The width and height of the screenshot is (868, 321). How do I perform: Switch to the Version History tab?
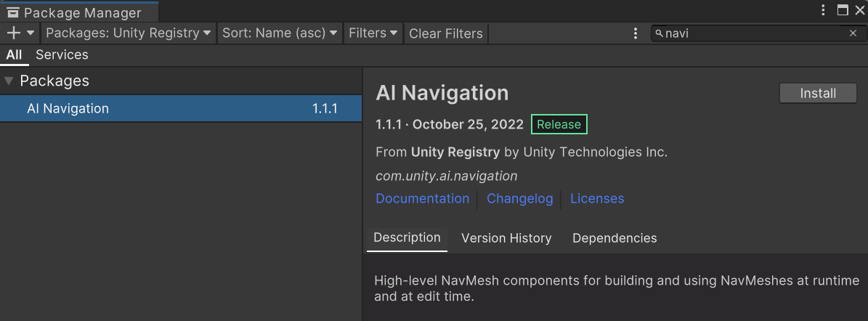point(506,238)
